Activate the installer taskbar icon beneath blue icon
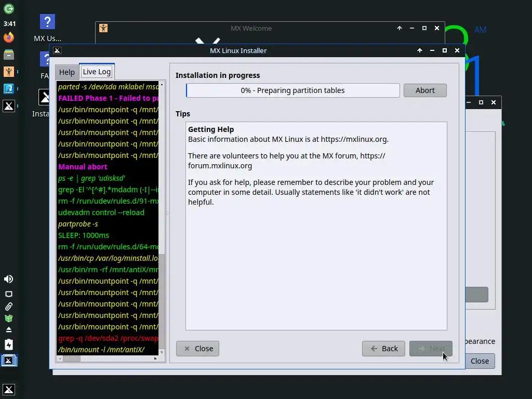This screenshot has height=399, width=532. pyautogui.click(x=9, y=106)
